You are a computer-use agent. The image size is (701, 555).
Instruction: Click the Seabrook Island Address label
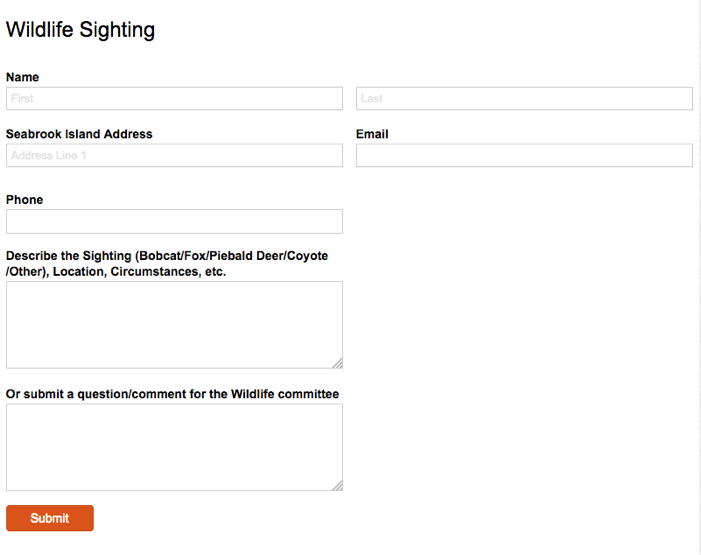point(79,134)
